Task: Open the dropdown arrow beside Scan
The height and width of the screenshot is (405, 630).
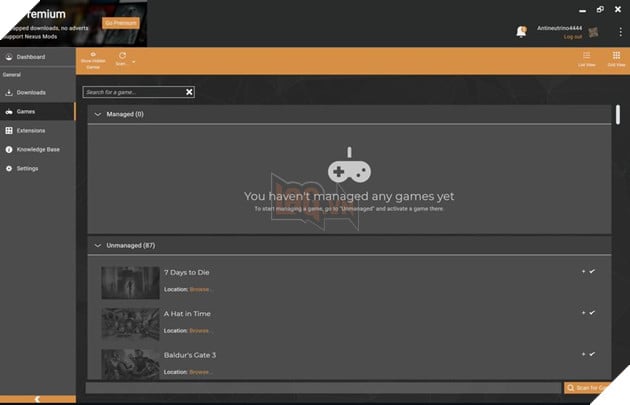Action: [x=133, y=62]
